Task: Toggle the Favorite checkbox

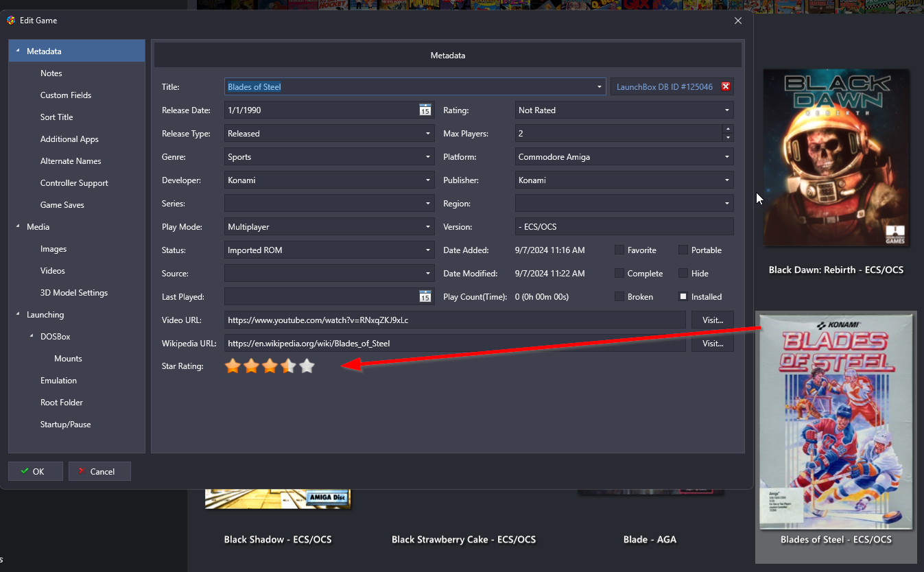Action: pos(619,250)
